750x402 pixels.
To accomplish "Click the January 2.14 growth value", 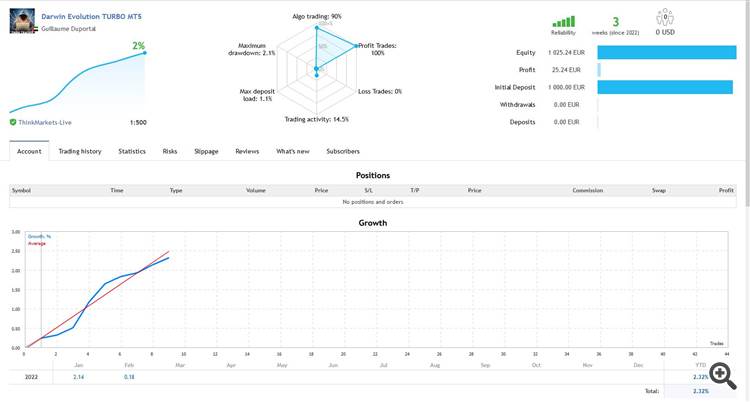I will pos(78,377).
